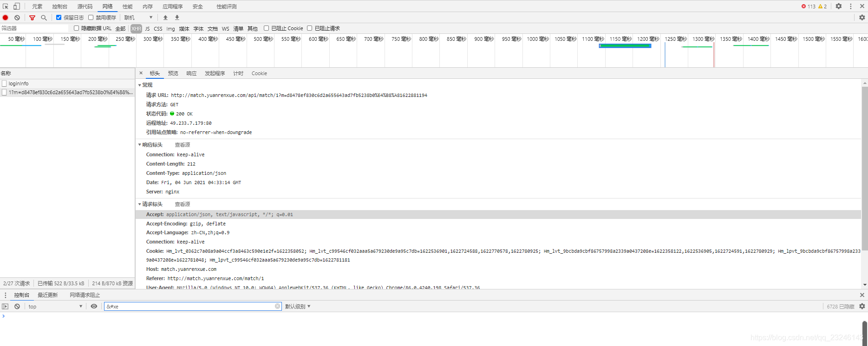The width and height of the screenshot is (868, 346).
Task: Clear the network log
Action: click(x=17, y=18)
